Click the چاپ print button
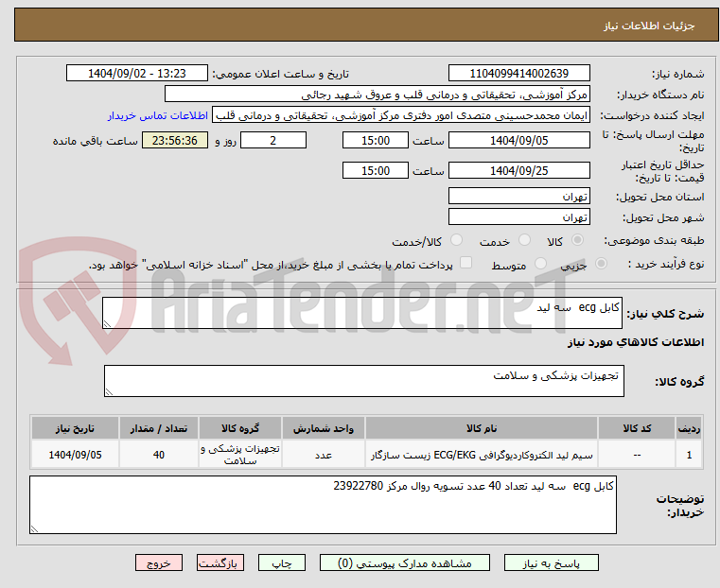Viewport: 720px width, 588px height. click(x=282, y=562)
